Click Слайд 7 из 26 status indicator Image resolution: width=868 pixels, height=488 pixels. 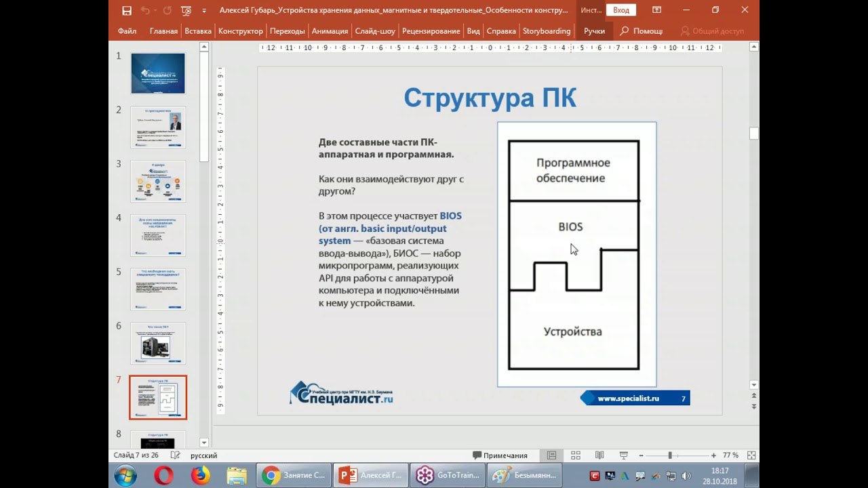pyautogui.click(x=136, y=455)
